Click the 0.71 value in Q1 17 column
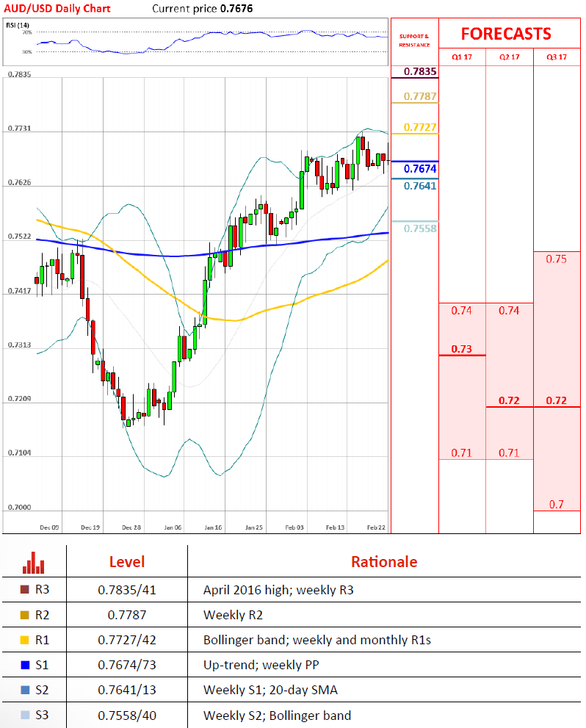The image size is (586, 728). click(x=461, y=453)
